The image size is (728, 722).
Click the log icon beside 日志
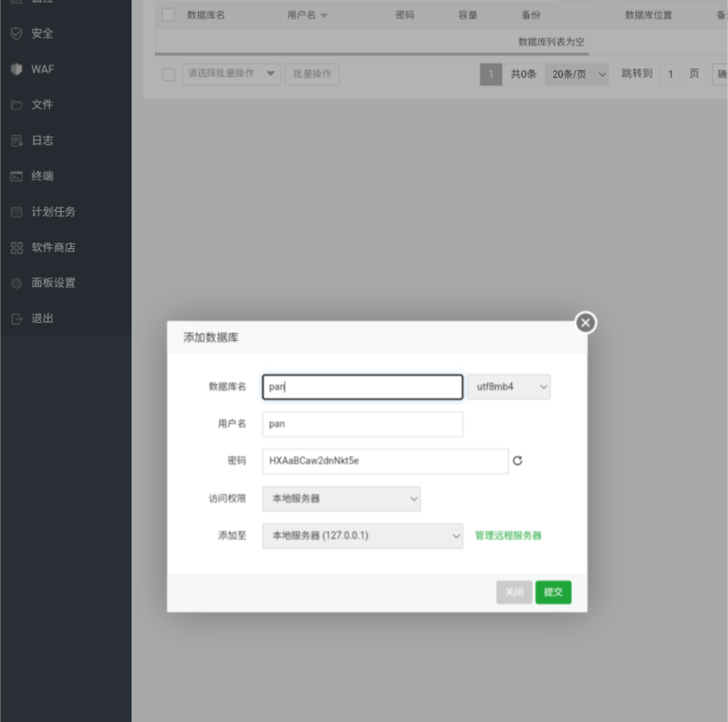(16, 141)
